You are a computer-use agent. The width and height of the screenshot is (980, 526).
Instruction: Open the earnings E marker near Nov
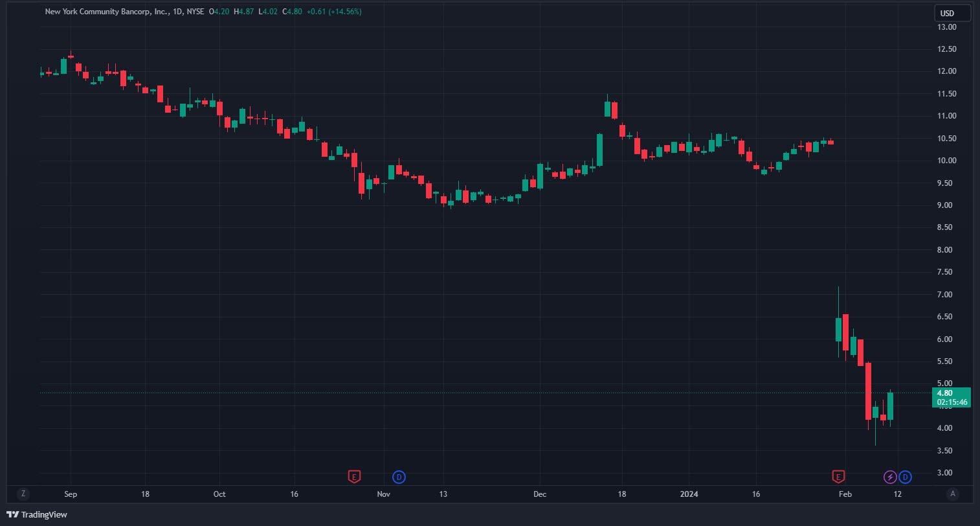click(x=353, y=477)
